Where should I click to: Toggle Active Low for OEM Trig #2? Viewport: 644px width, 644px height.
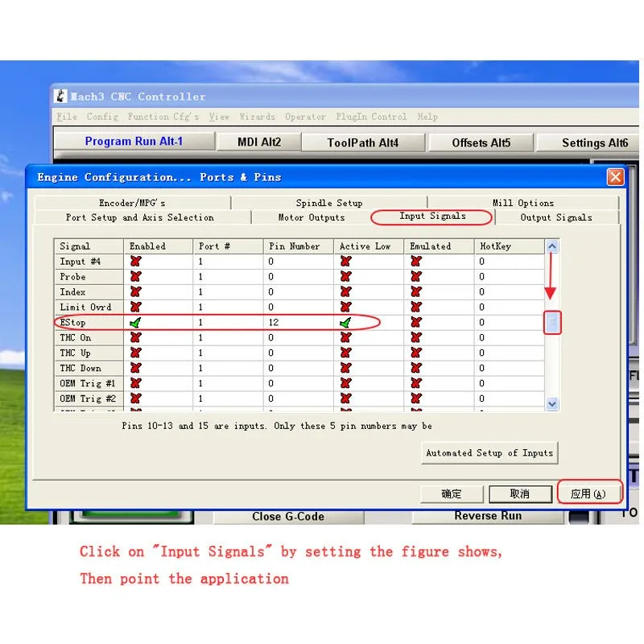click(346, 398)
